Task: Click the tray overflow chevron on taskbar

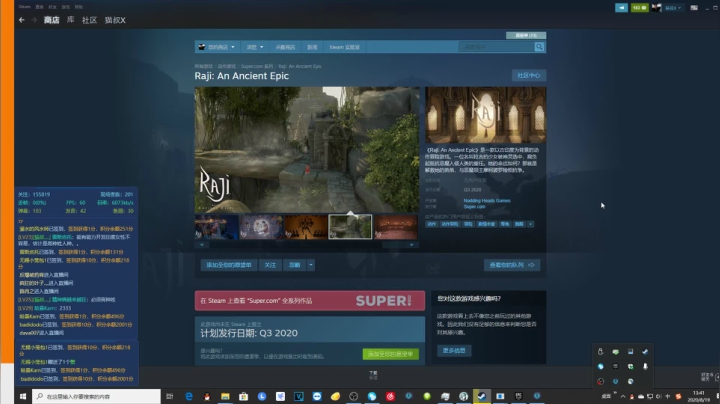Action: [623, 396]
